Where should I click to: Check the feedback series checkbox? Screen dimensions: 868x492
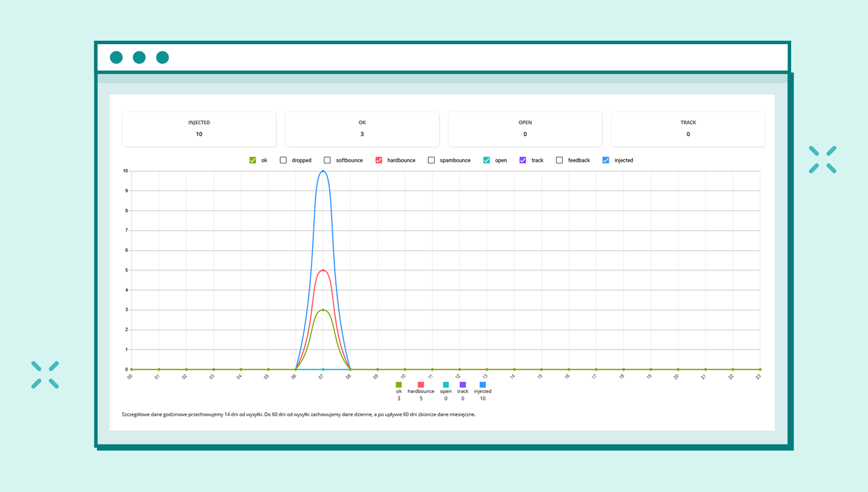pos(559,161)
